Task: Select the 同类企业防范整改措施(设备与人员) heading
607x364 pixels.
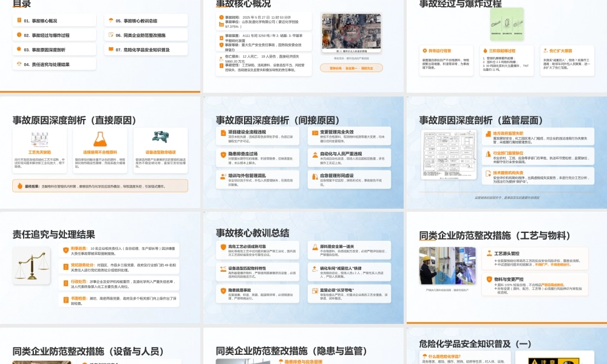Action: tap(88, 351)
